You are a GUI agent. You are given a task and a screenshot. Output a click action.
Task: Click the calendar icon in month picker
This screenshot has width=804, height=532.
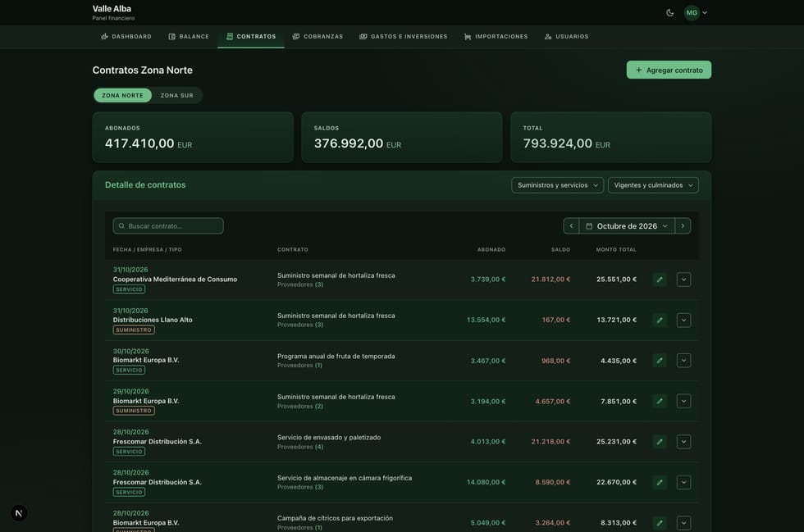pyautogui.click(x=589, y=226)
